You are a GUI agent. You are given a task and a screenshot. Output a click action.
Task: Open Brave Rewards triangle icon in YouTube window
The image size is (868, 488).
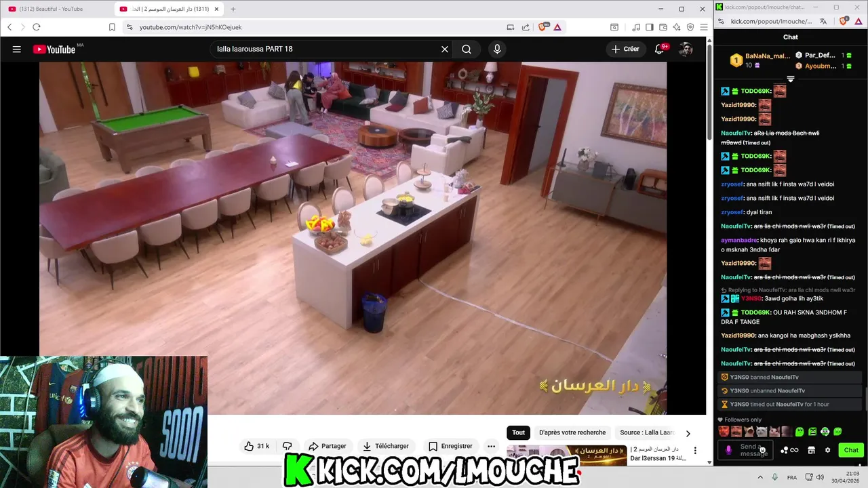point(557,27)
